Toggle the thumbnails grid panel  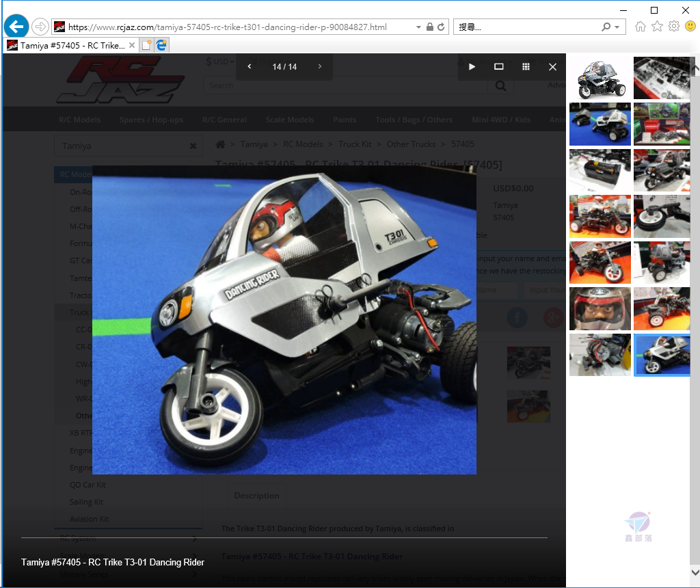click(x=526, y=66)
